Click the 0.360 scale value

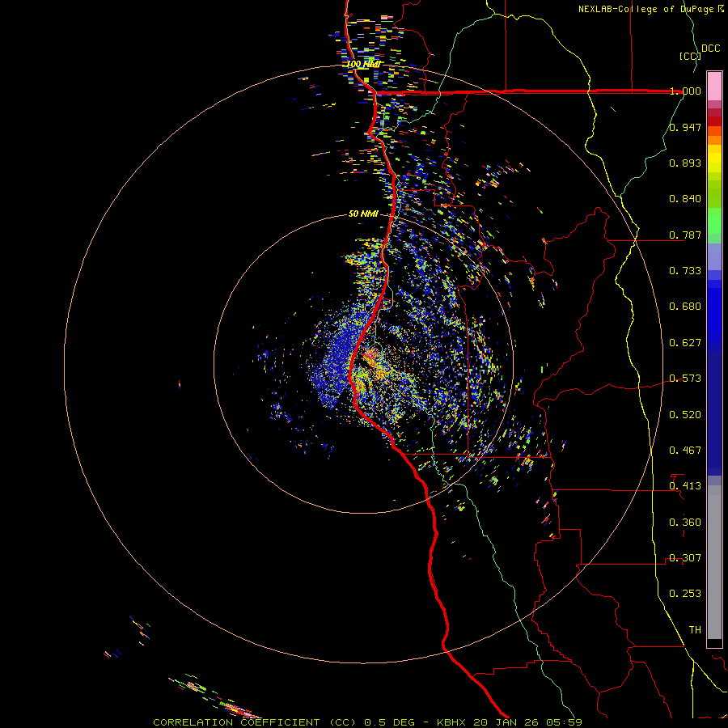[685, 523]
